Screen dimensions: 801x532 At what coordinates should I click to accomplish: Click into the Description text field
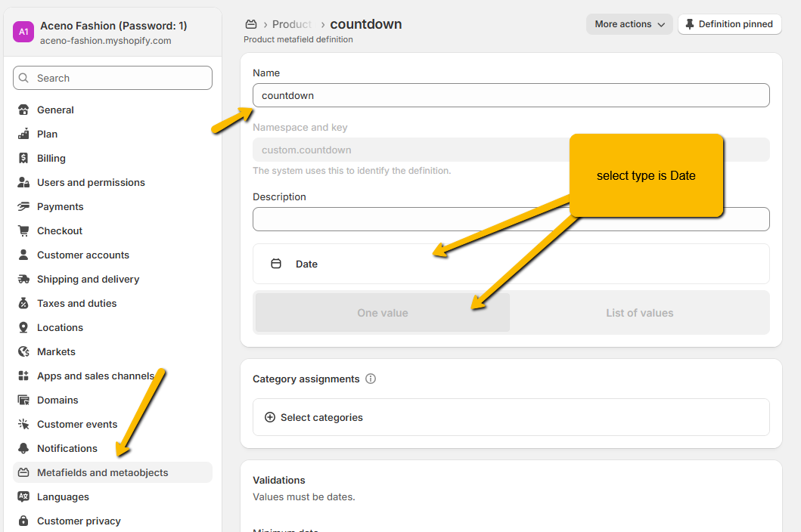(x=511, y=219)
